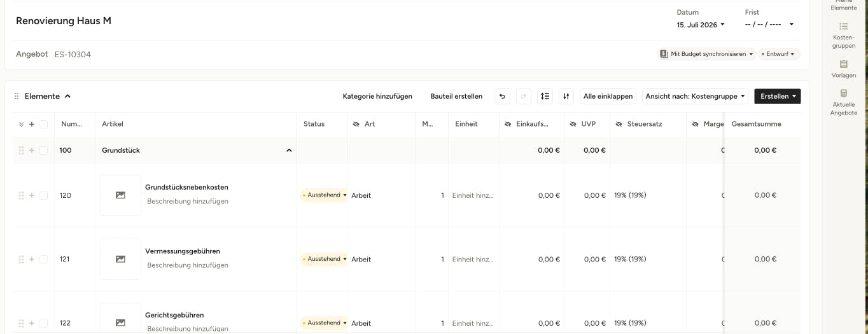Viewport: 868px width, 334px height.
Task: Open the Frist date dropdown
Action: (x=769, y=25)
